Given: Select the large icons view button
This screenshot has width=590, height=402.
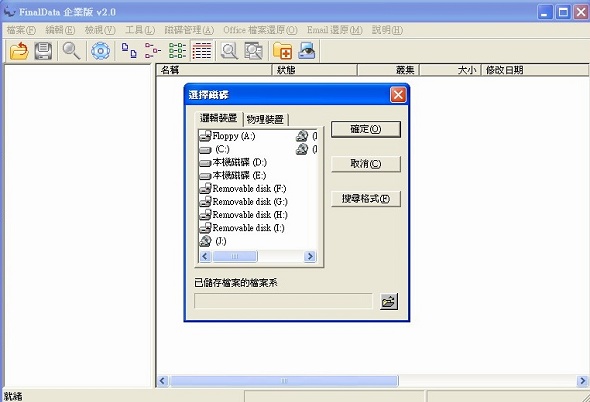Looking at the screenshot, I should [x=129, y=51].
